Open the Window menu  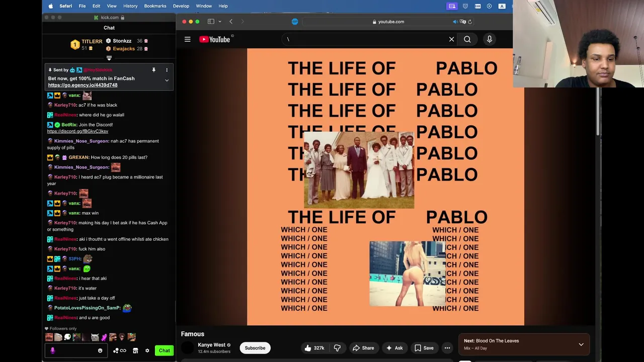click(x=204, y=6)
